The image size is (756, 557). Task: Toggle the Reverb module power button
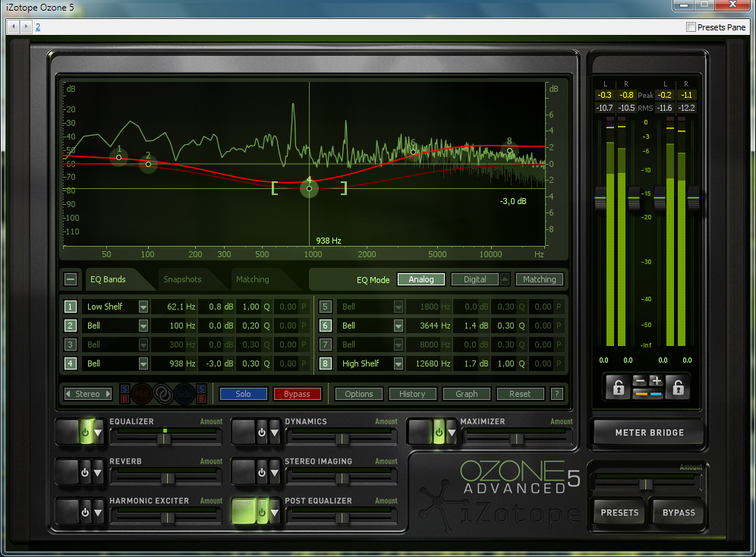(x=85, y=472)
